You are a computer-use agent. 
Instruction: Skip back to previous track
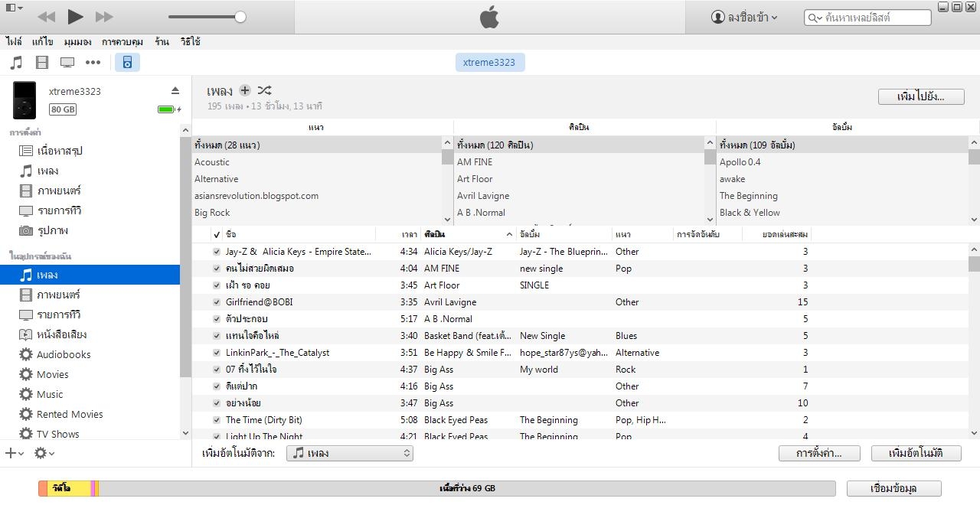[46, 16]
